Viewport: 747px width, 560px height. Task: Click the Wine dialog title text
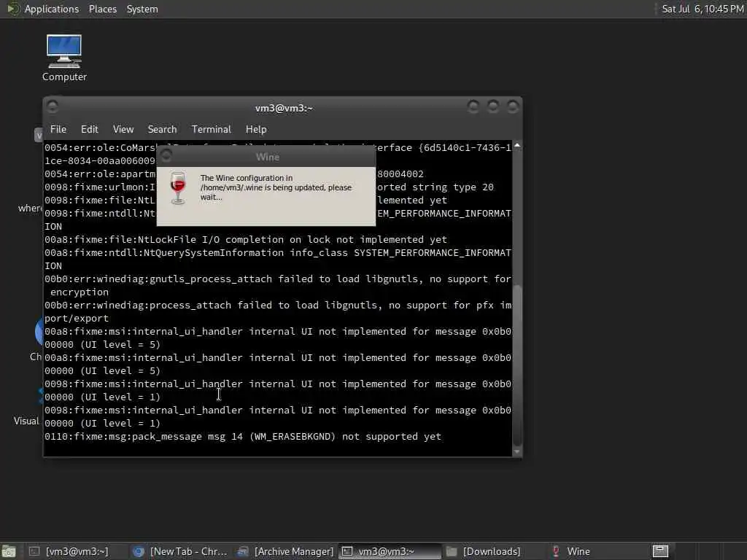coord(268,157)
